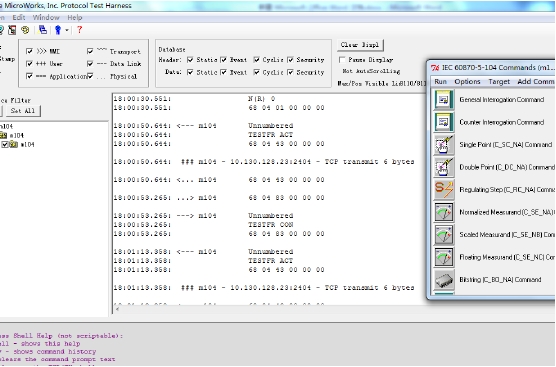Click the Clear Display button
556x367 pixels.
tap(360, 45)
